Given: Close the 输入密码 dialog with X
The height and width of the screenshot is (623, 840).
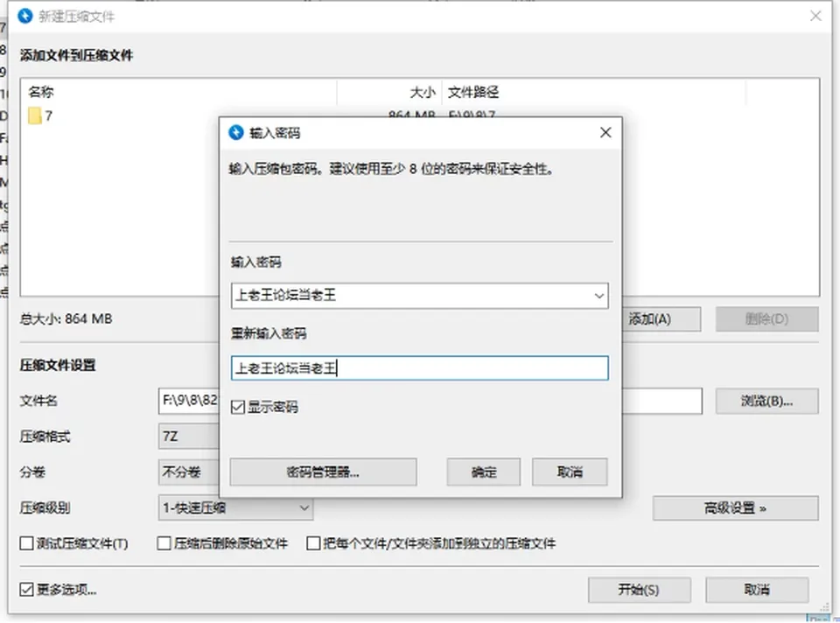Looking at the screenshot, I should pyautogui.click(x=605, y=132).
